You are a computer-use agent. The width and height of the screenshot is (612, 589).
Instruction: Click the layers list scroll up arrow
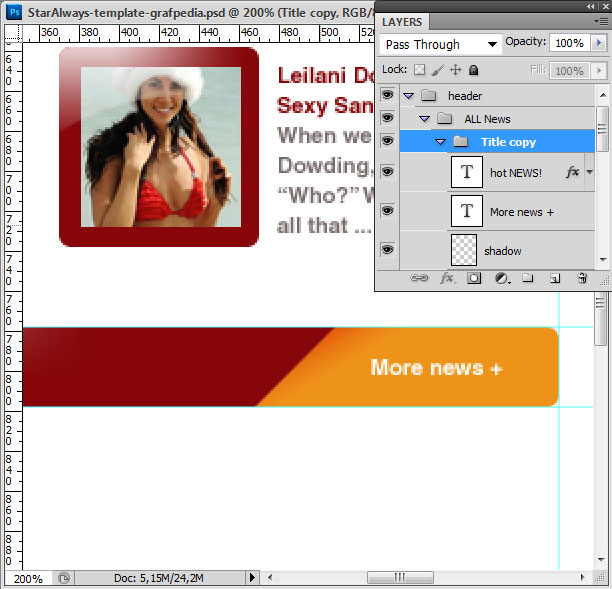603,95
